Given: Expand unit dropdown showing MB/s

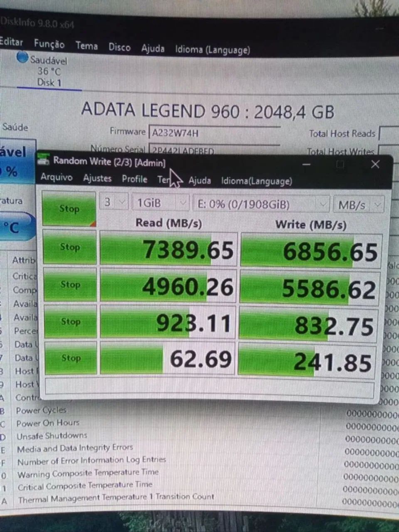Looking at the screenshot, I should point(358,205).
